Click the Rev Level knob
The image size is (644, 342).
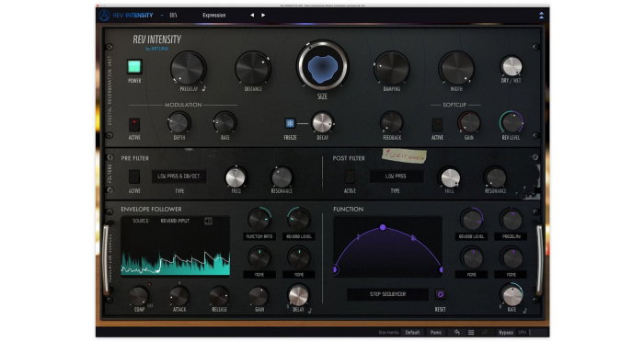pyautogui.click(x=512, y=122)
